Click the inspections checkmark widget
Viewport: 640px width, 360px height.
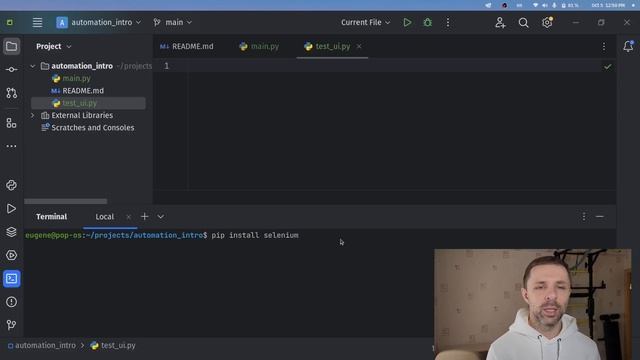tap(607, 67)
